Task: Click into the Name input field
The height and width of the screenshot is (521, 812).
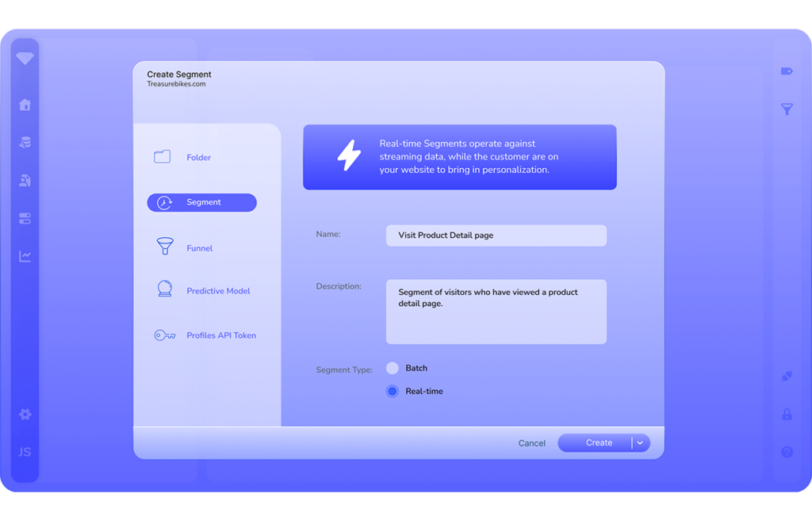Action: pyautogui.click(x=496, y=236)
